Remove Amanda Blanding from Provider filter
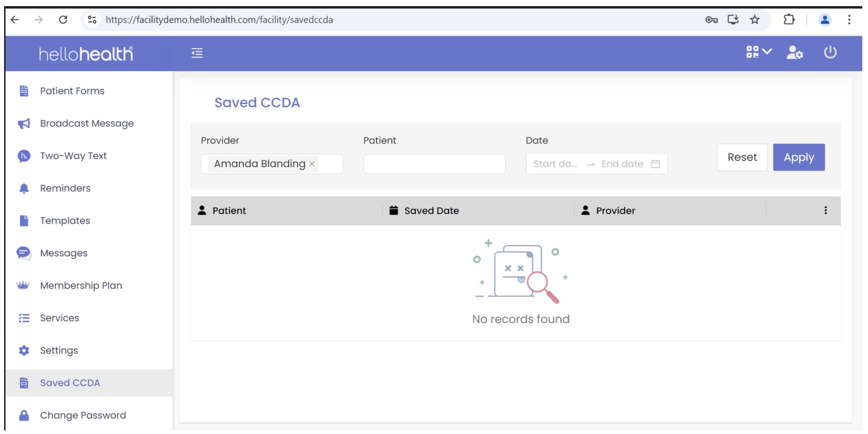Screen dimensions: 868x434 [x=312, y=164]
